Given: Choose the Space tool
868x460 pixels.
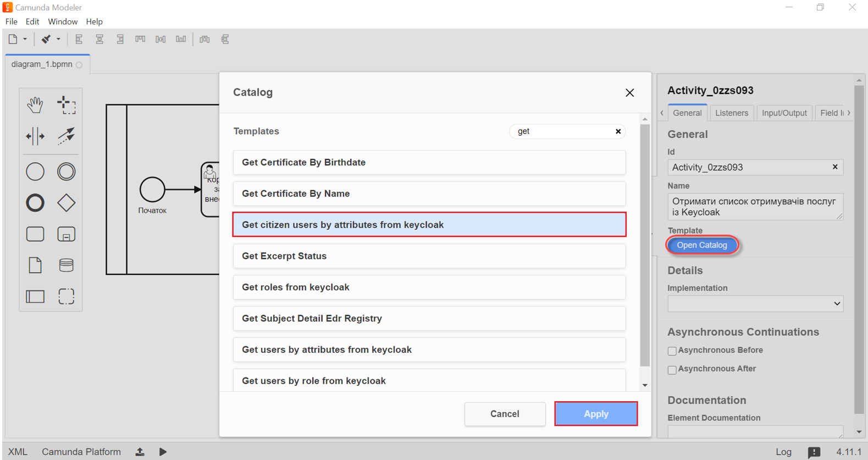Looking at the screenshot, I should [35, 136].
